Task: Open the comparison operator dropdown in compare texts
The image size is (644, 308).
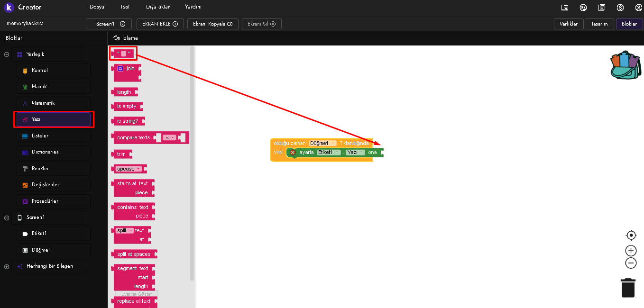Action: click(169, 138)
